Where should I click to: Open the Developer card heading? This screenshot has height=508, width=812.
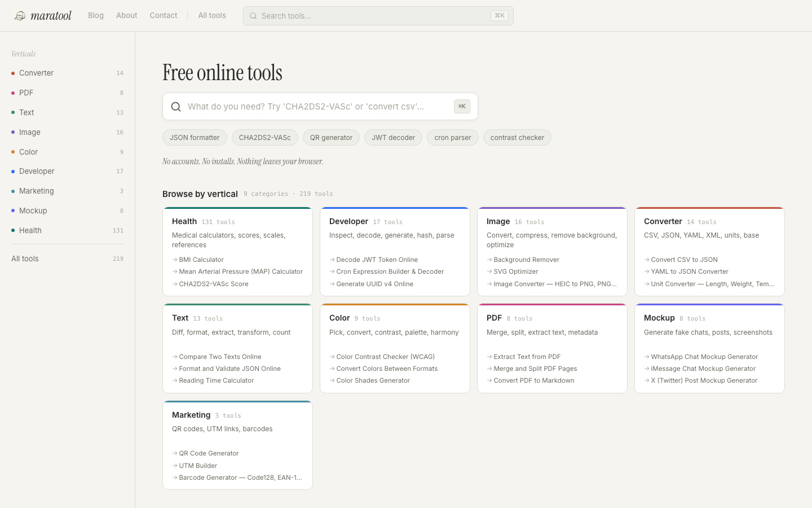pyautogui.click(x=348, y=221)
